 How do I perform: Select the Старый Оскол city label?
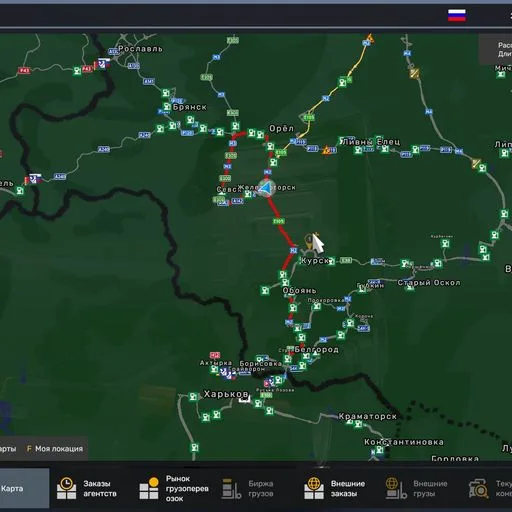pyautogui.click(x=429, y=283)
